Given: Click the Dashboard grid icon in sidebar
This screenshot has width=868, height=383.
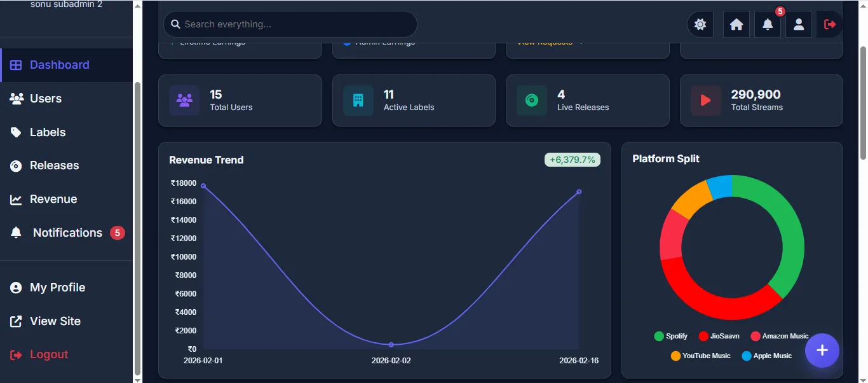Looking at the screenshot, I should pyautogui.click(x=16, y=65).
